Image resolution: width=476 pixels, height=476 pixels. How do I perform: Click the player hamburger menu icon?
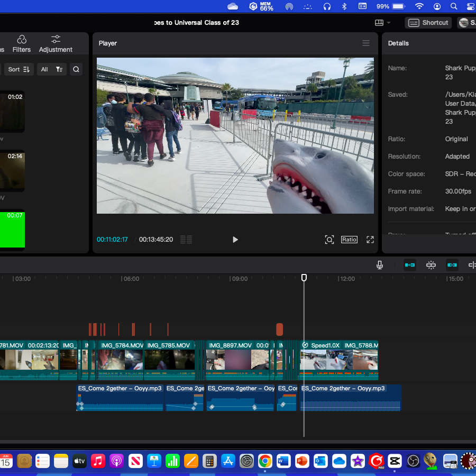click(x=366, y=43)
